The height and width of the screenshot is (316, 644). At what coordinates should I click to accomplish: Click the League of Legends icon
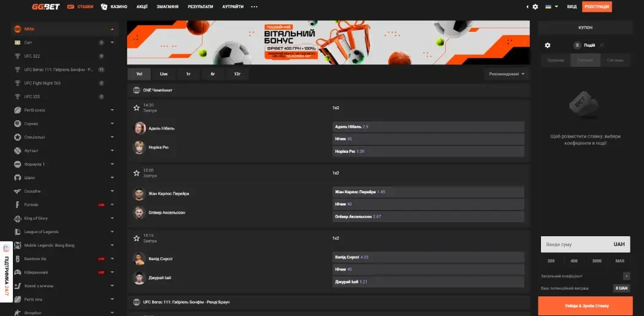tap(17, 231)
